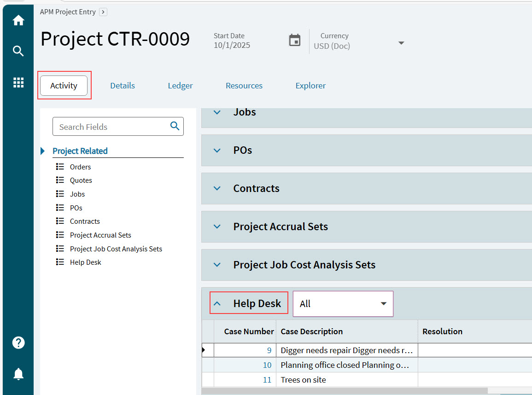Switch to the Resources tab
Screen dimensions: 532x395
point(244,86)
